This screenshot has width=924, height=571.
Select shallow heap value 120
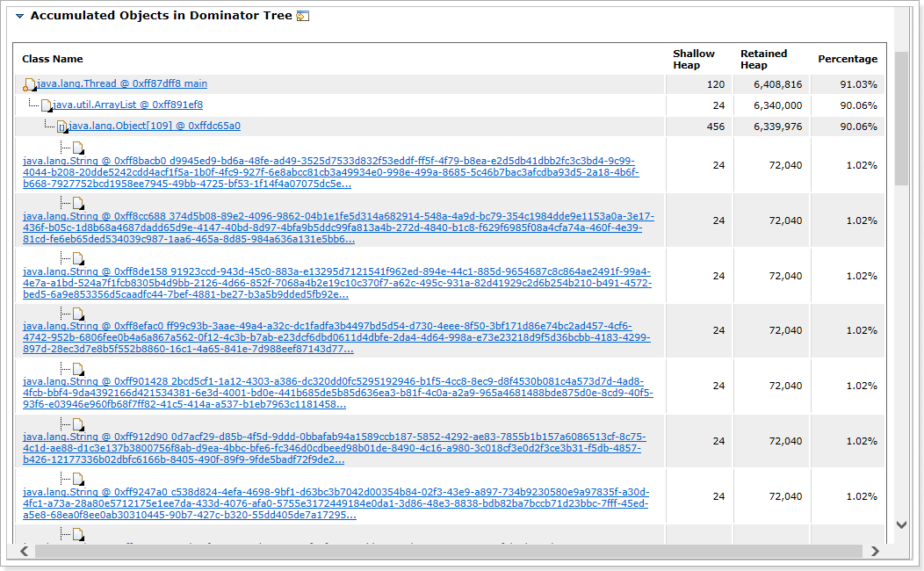tap(715, 84)
